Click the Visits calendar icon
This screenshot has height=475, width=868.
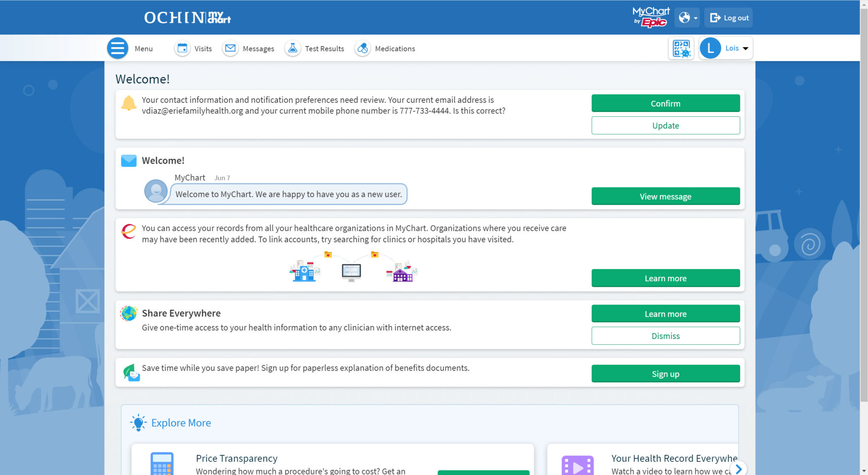tap(182, 48)
